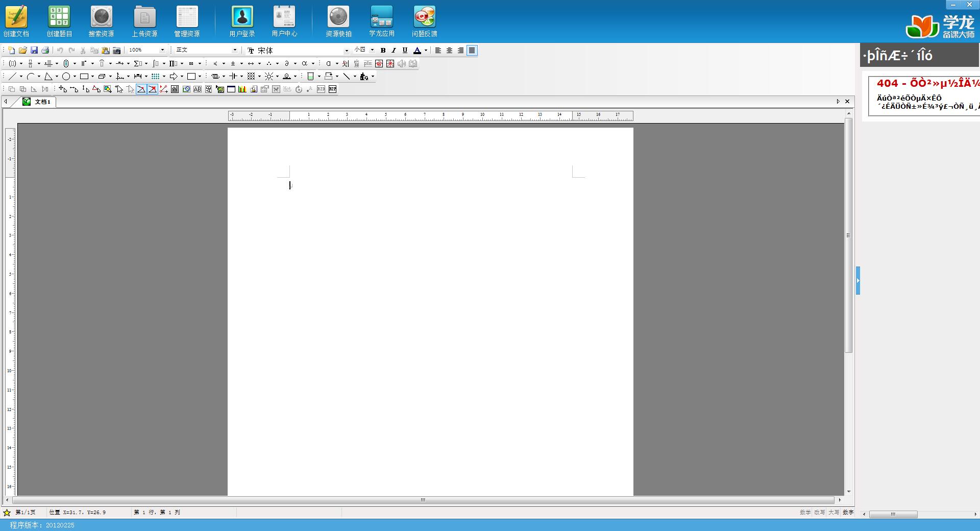Click the save floppy disk icon
Viewport: 980px width, 531px height.
point(34,50)
